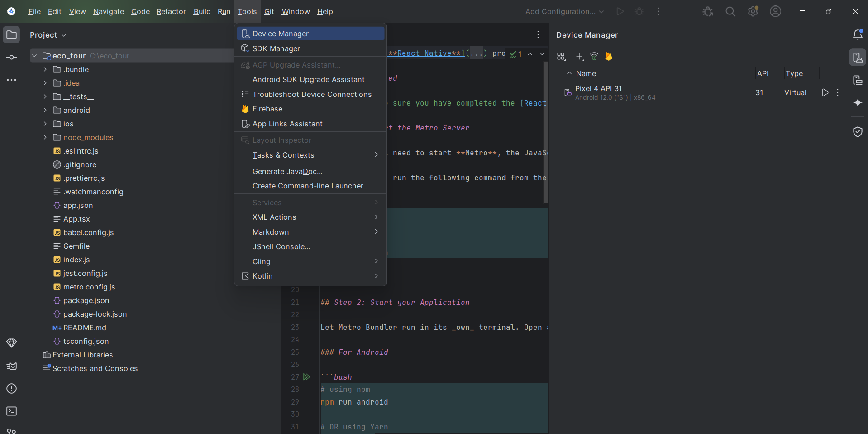The width and height of the screenshot is (868, 434).
Task: Open the Logcat tool window icon
Action: pos(12,366)
